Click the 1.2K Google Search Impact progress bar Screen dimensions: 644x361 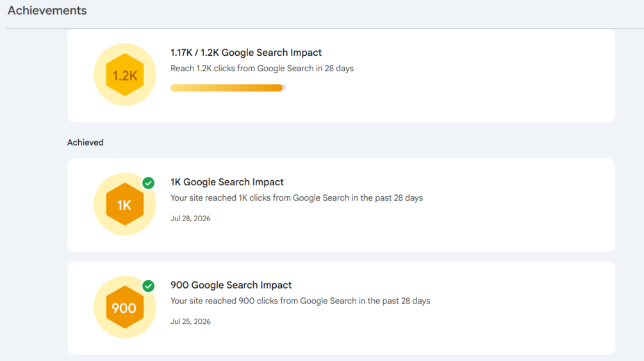point(228,88)
